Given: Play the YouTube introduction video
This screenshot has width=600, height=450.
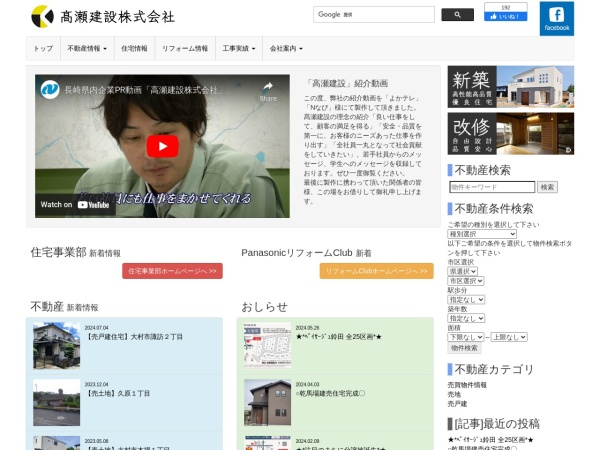Looking at the screenshot, I should tap(162, 146).
